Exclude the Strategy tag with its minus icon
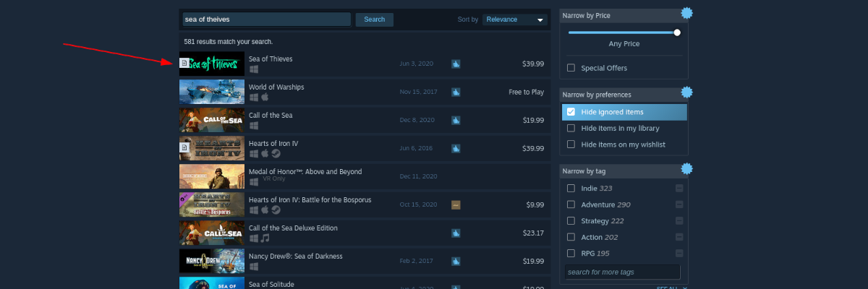868x289 pixels. click(679, 220)
